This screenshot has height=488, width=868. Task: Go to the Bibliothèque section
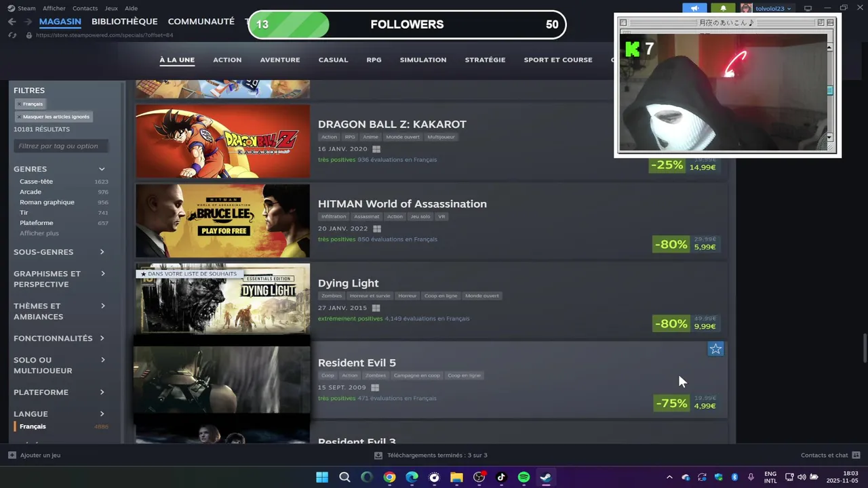pos(124,22)
